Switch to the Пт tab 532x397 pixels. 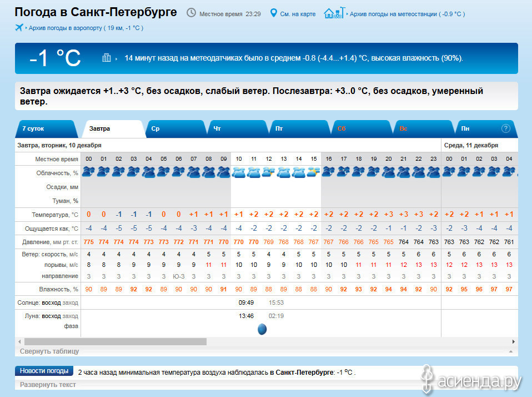click(x=299, y=128)
